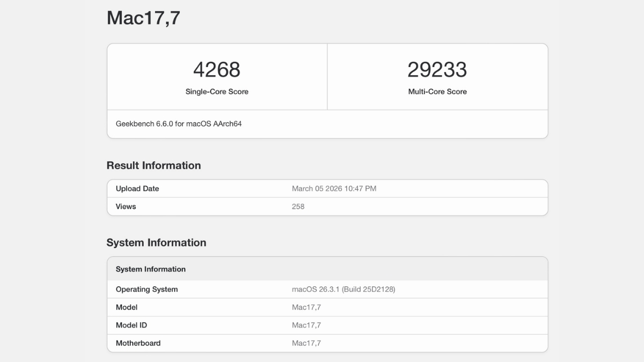This screenshot has width=644, height=362.
Task: Click the 258 views count value
Action: (x=298, y=206)
